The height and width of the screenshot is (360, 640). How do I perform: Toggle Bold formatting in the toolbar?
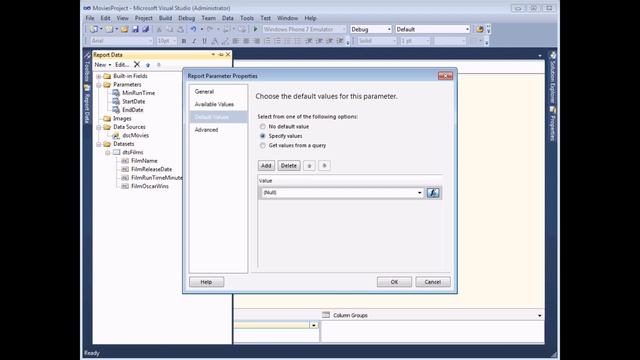[184, 41]
